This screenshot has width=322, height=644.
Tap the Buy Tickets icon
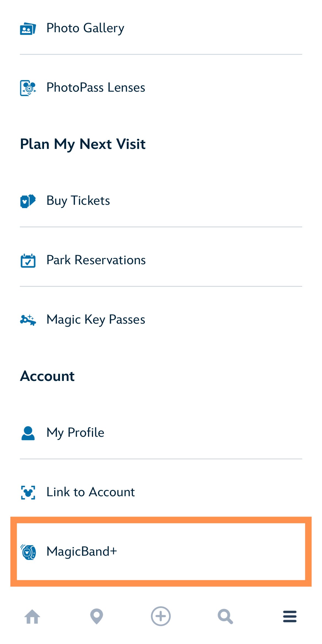pos(28,201)
